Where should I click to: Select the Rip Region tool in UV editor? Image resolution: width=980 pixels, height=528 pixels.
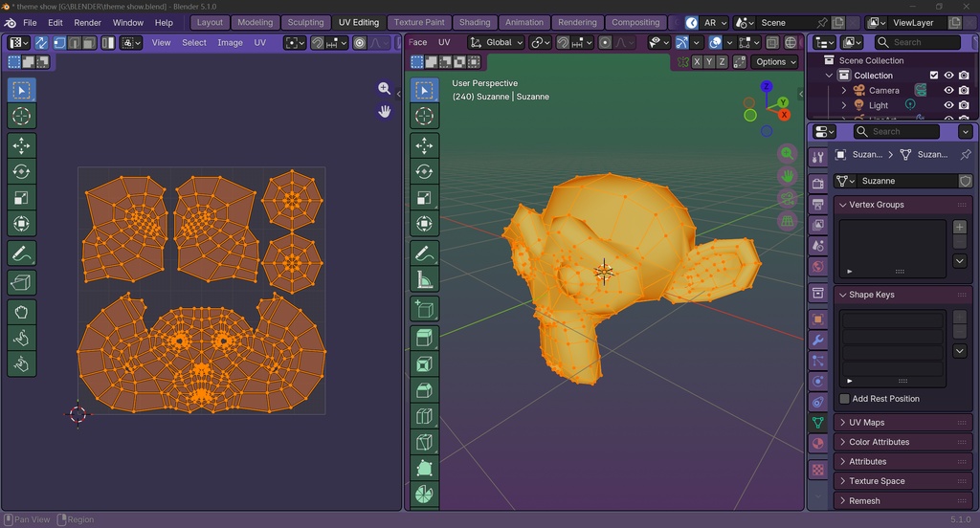[21, 282]
